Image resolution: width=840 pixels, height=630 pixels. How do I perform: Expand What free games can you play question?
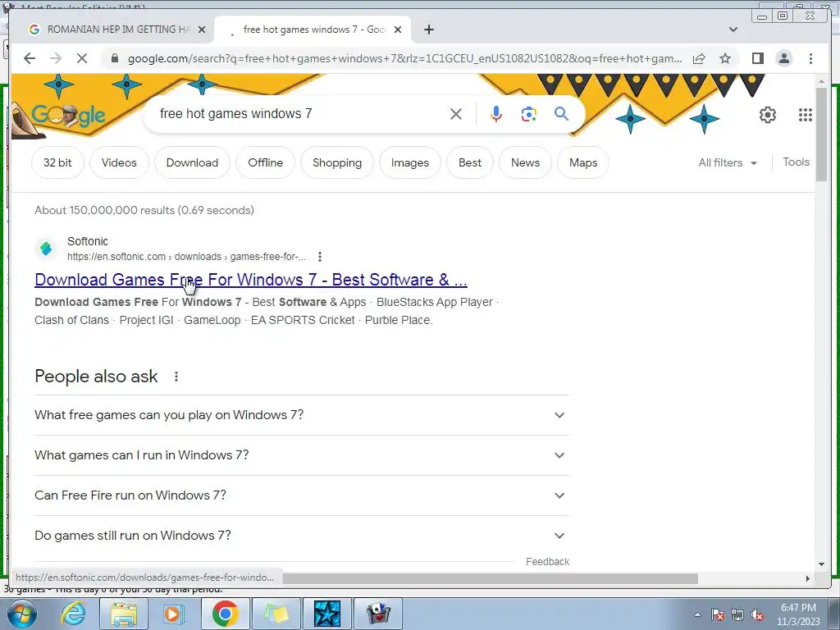(x=301, y=415)
